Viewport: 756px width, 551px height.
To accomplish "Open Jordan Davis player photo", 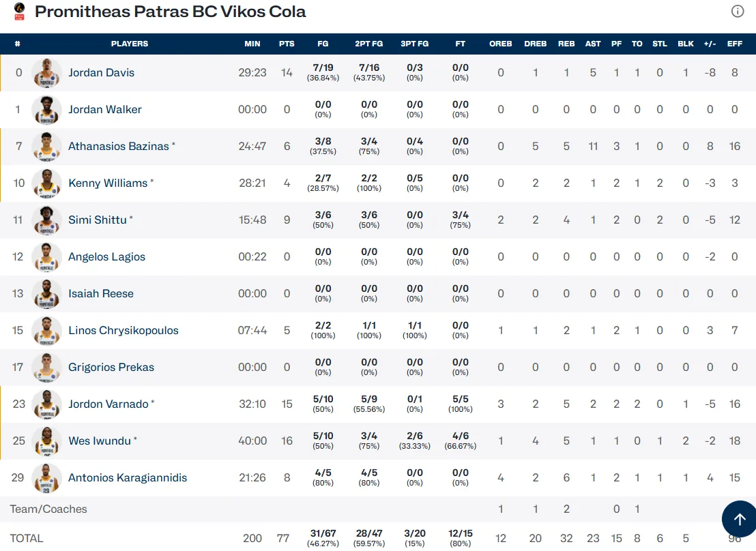I will (x=46, y=73).
